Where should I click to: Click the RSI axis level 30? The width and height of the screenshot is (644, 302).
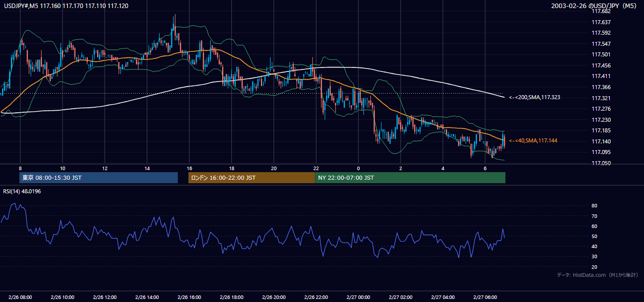[x=594, y=257]
